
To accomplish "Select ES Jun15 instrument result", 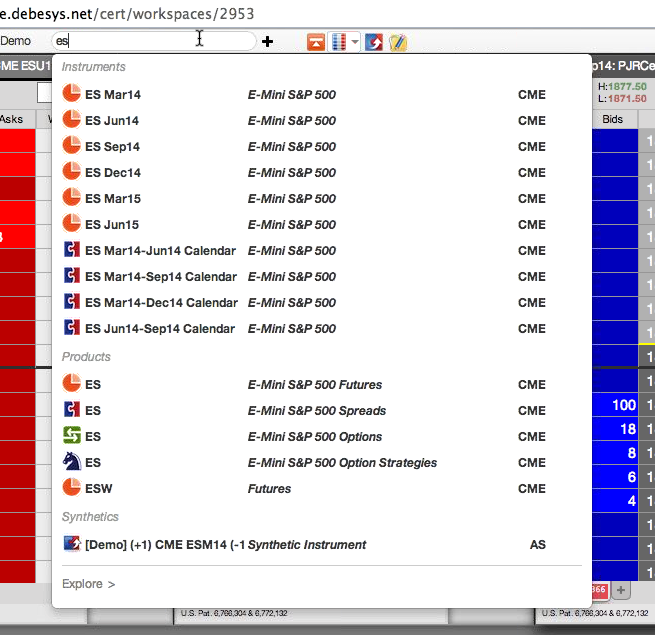I will click(322, 224).
